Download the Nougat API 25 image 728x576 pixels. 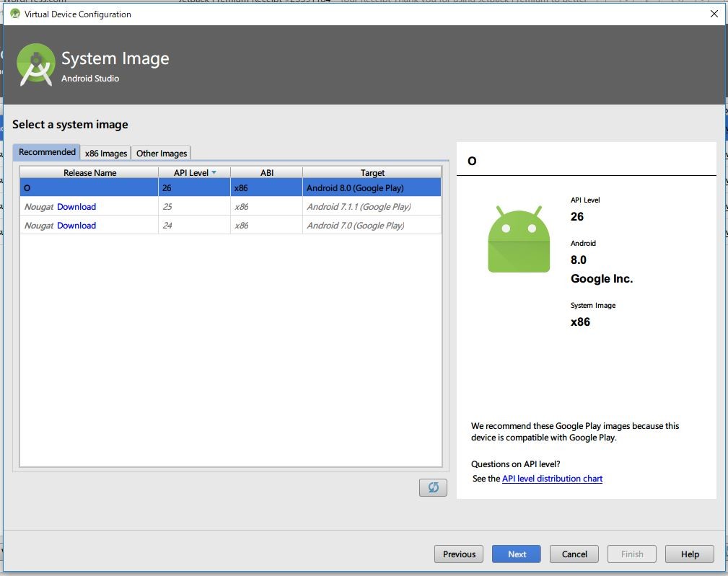click(76, 207)
